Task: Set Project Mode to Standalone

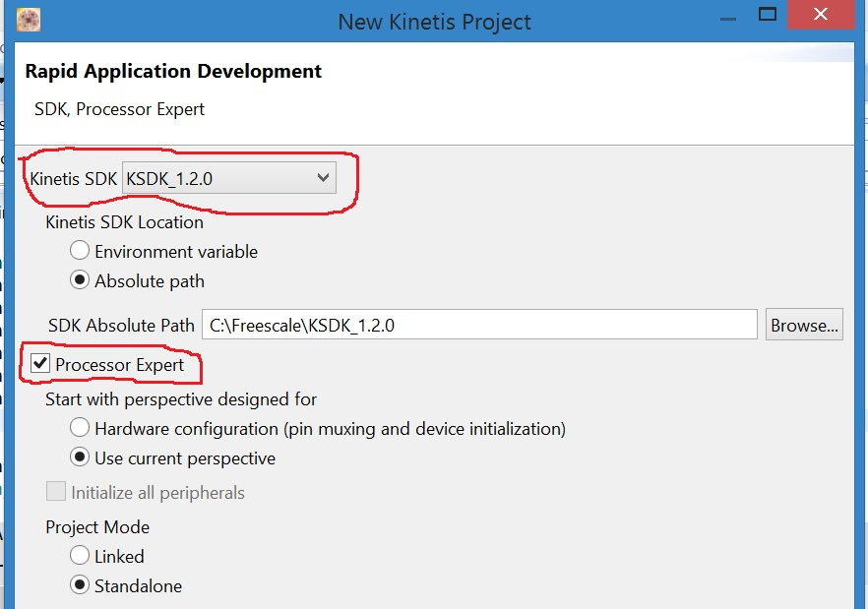Action: pyautogui.click(x=80, y=585)
